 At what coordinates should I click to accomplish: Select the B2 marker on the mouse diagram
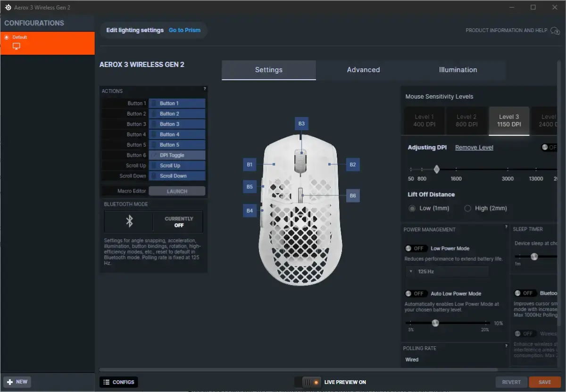[x=352, y=165]
